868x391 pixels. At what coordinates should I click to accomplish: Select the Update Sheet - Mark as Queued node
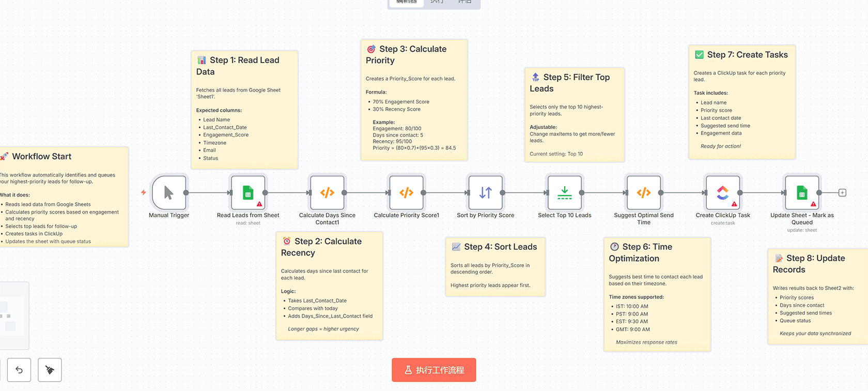point(801,193)
